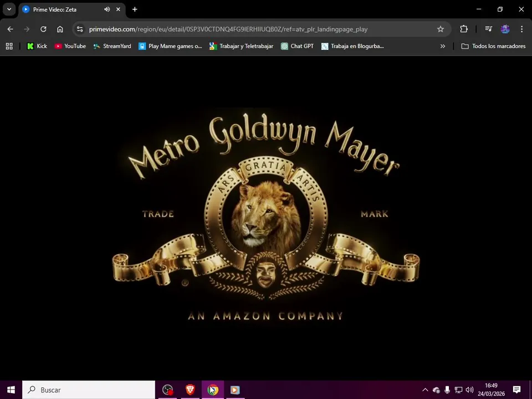Screen dimensions: 532x399
Task: Open the browser home page
Action: pos(60,29)
